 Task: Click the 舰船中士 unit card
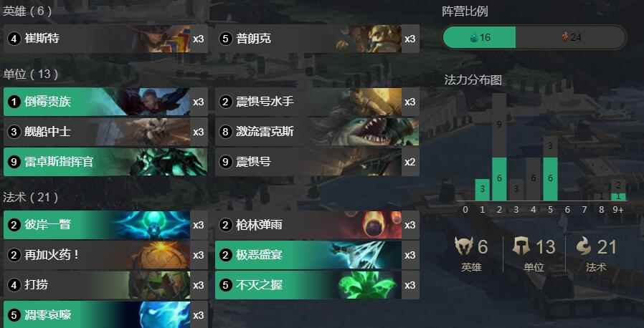pos(105,132)
